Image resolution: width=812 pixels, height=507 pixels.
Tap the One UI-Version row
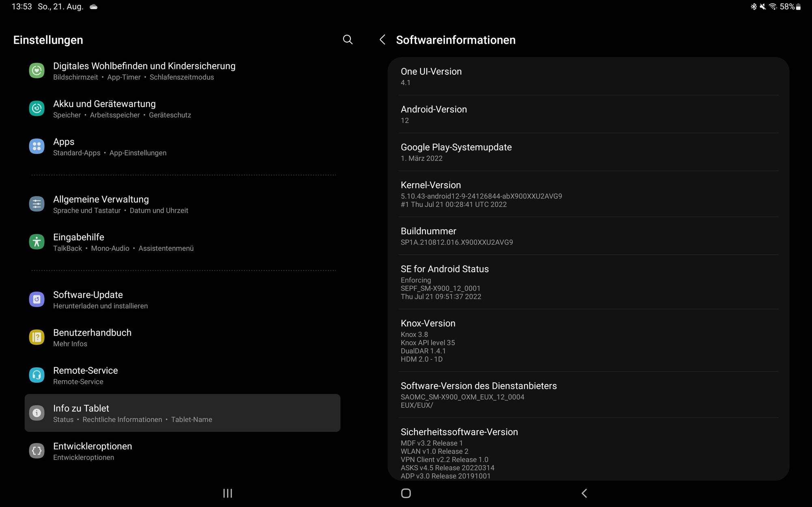[588, 76]
